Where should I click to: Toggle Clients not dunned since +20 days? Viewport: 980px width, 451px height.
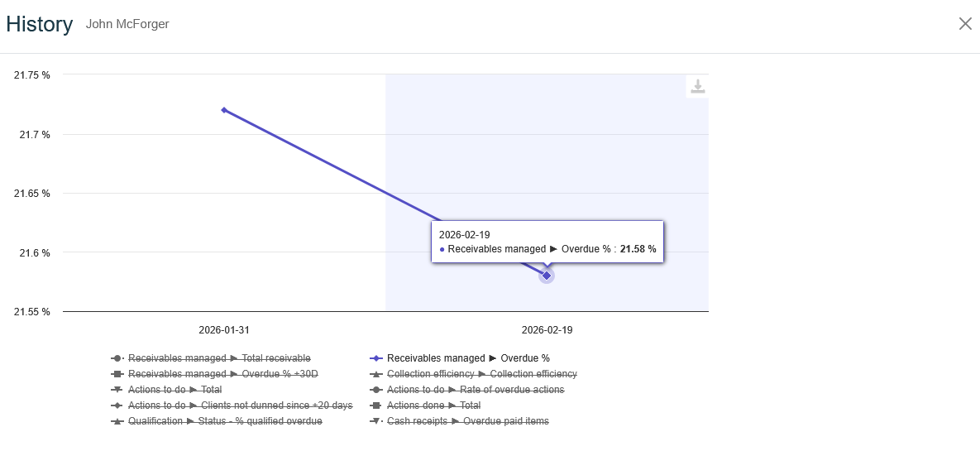(240, 405)
